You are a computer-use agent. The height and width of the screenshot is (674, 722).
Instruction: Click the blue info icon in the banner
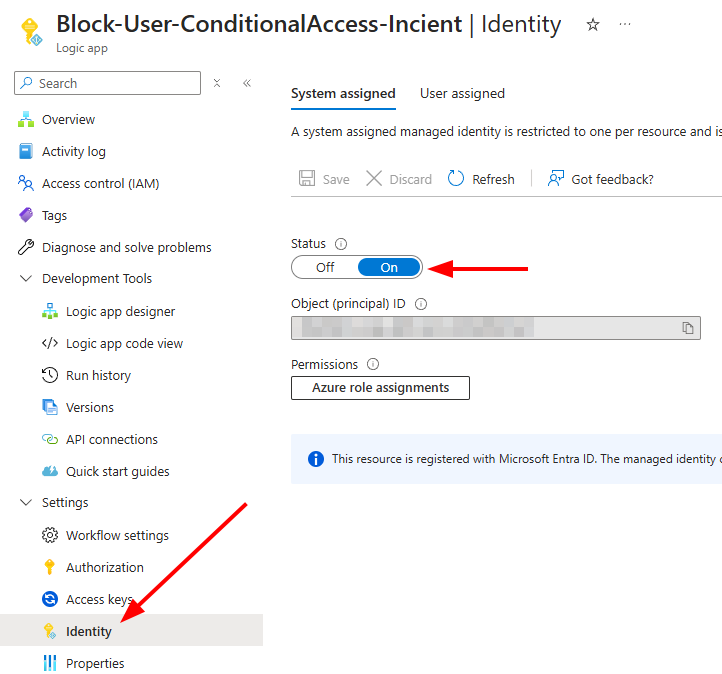pos(315,459)
